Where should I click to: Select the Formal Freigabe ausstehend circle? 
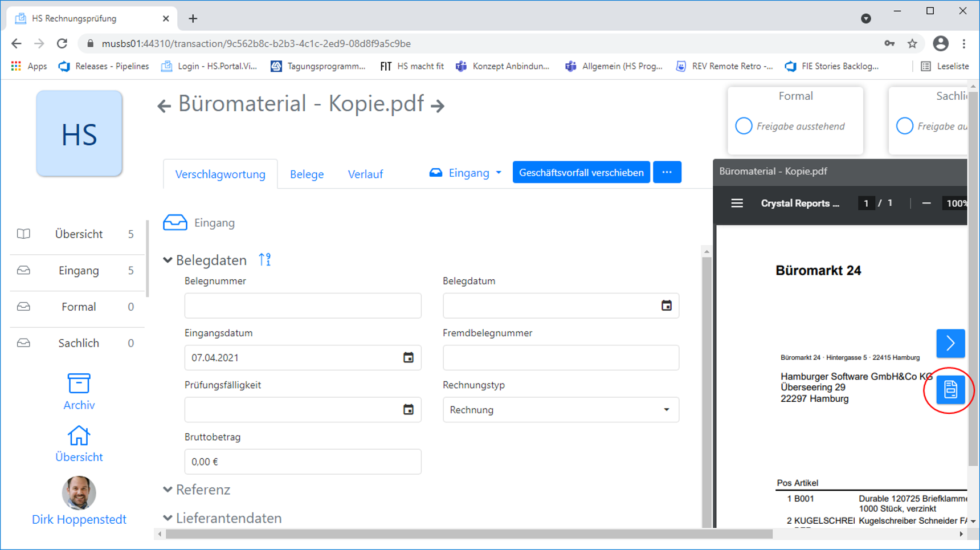[744, 126]
